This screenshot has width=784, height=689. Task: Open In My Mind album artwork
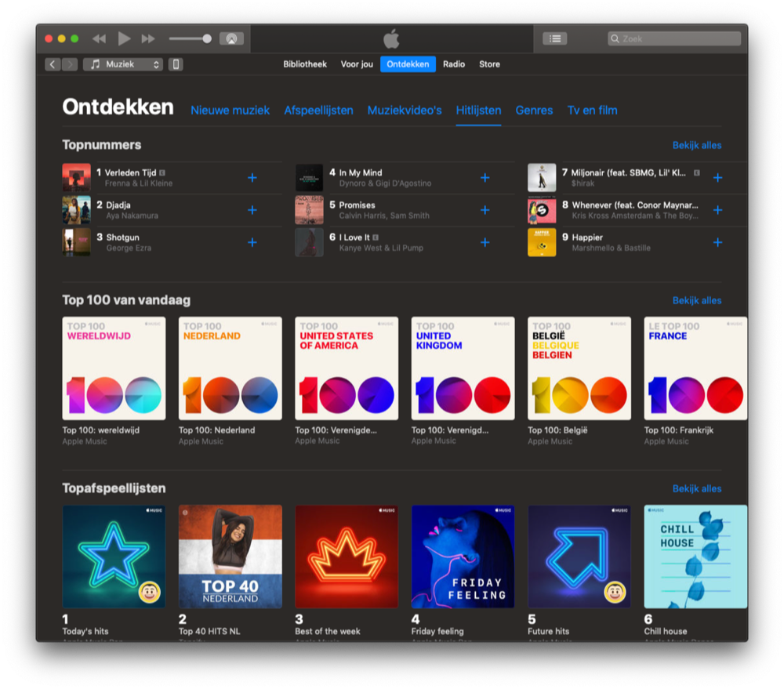(309, 177)
